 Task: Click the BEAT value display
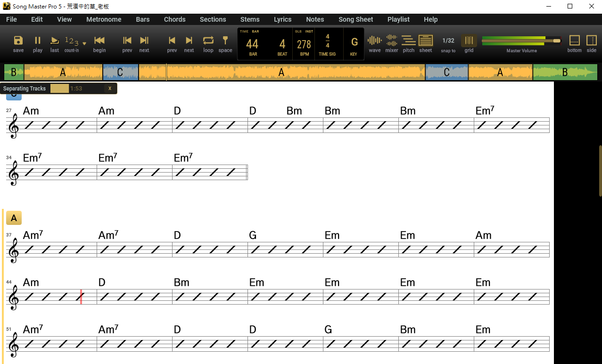pos(282,44)
